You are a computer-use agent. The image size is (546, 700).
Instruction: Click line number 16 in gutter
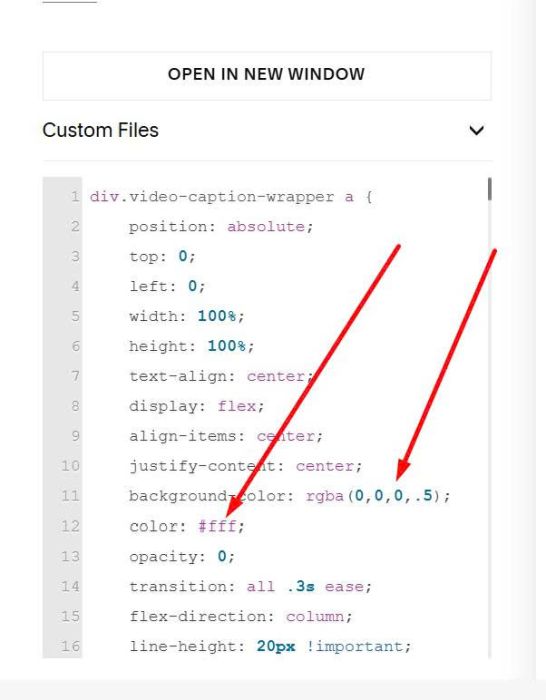(x=70, y=646)
